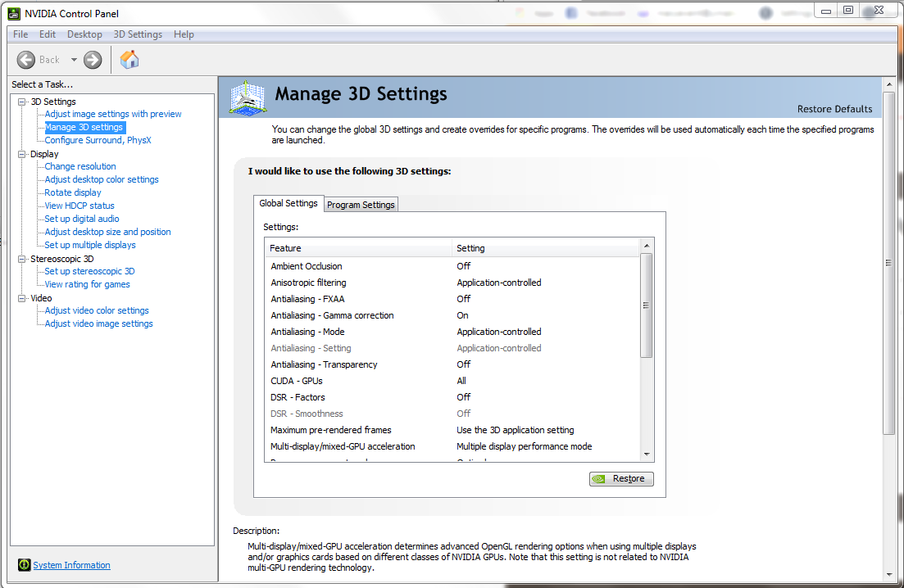Click the Back arrow icon in toolbar
This screenshot has width=904, height=588.
pos(26,60)
